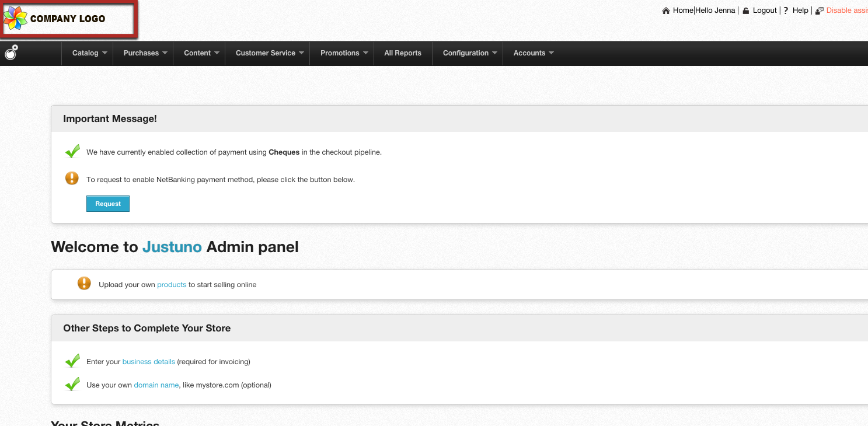Select the Accounts menu

pos(533,53)
